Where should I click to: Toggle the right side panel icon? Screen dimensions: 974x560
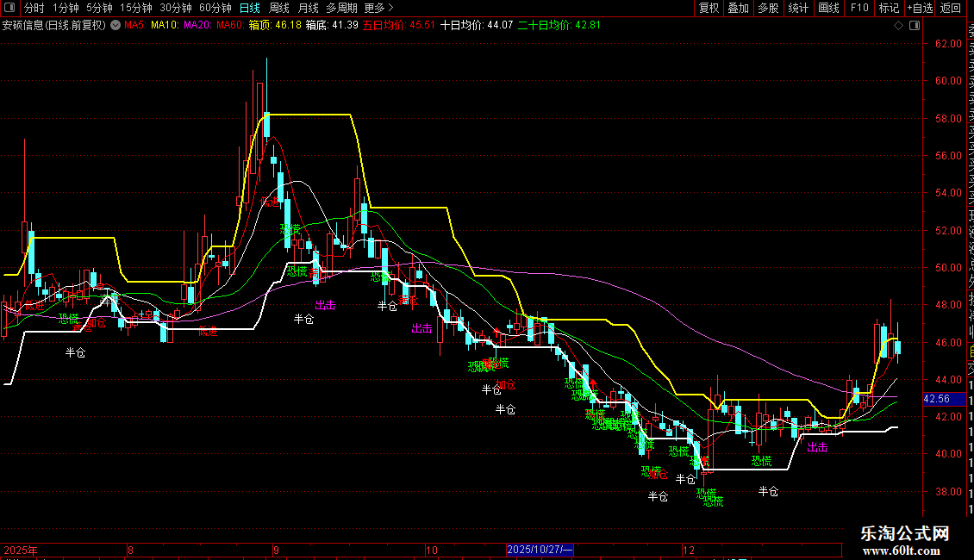(x=914, y=26)
